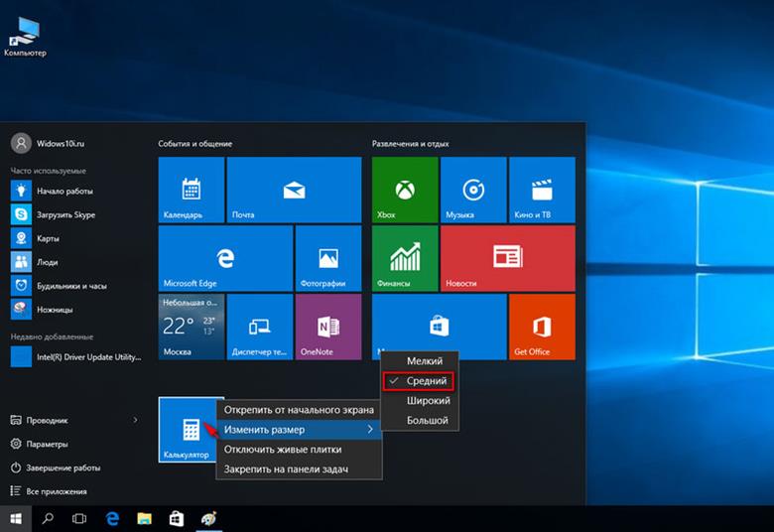Click the Windows Start button
774x532 pixels.
tap(16, 519)
